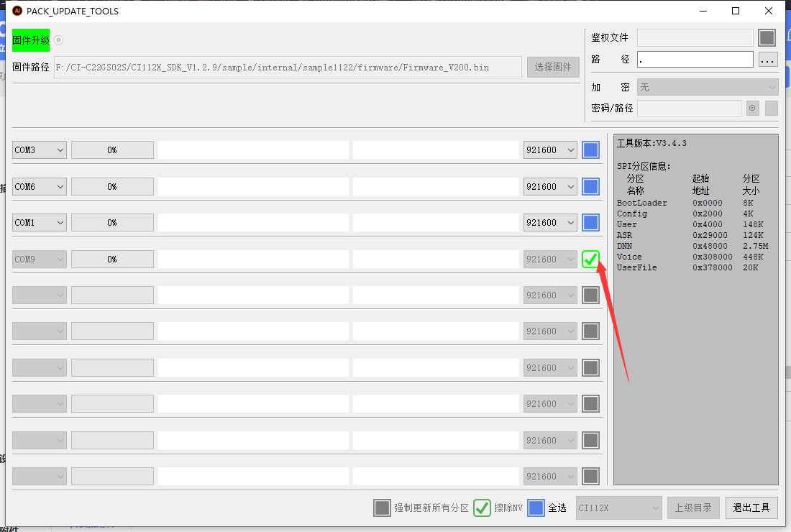Viewport: 791px width, 532px height.
Task: Click the path browse ellipsis button
Action: click(x=767, y=60)
